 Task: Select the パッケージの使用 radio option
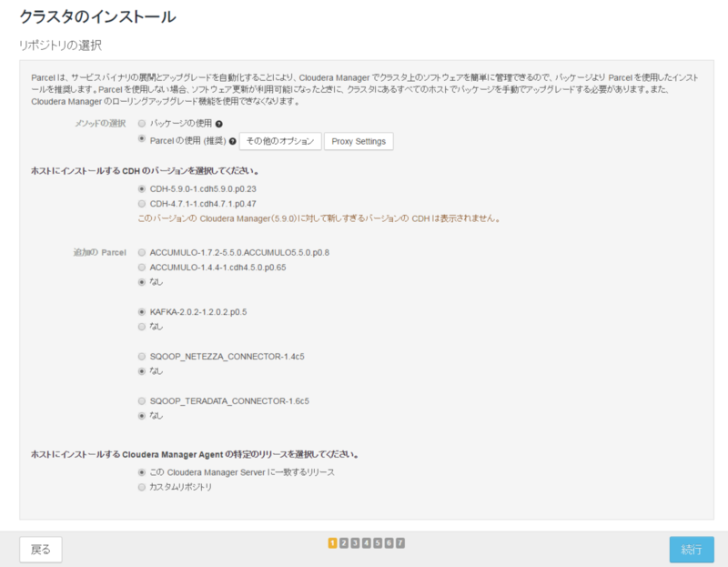click(142, 124)
